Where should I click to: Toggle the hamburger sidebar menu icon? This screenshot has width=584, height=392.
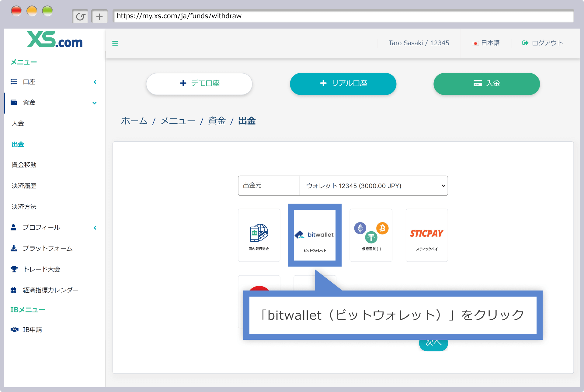pos(115,43)
